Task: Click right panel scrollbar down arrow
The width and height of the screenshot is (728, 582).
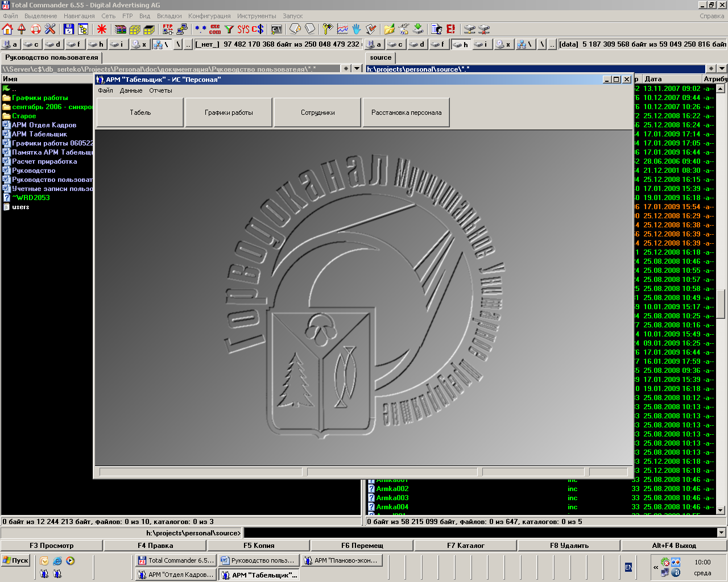Action: tap(721, 510)
